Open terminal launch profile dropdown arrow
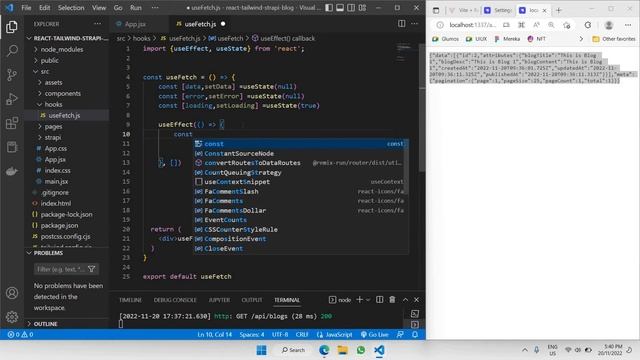Viewport: 640px width, 360px height. (x=368, y=300)
